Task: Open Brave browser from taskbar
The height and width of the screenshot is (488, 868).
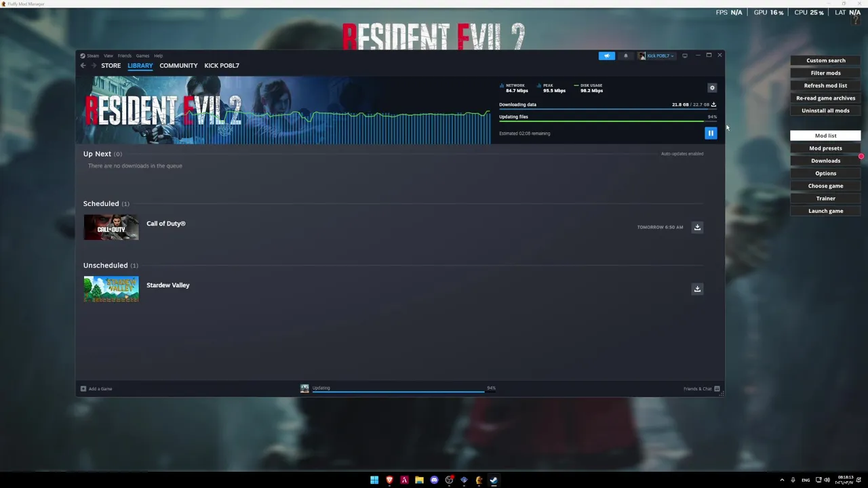Action: click(389, 480)
